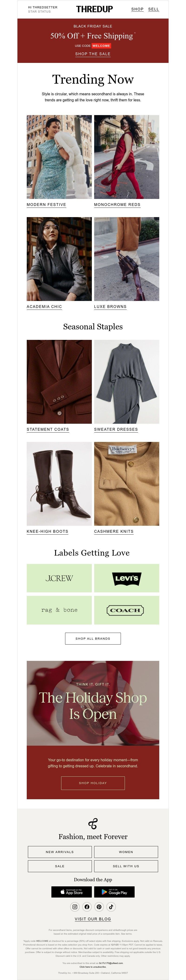Click the ThredUp loop logo in footer
The height and width of the screenshot is (980, 186).
point(93,824)
